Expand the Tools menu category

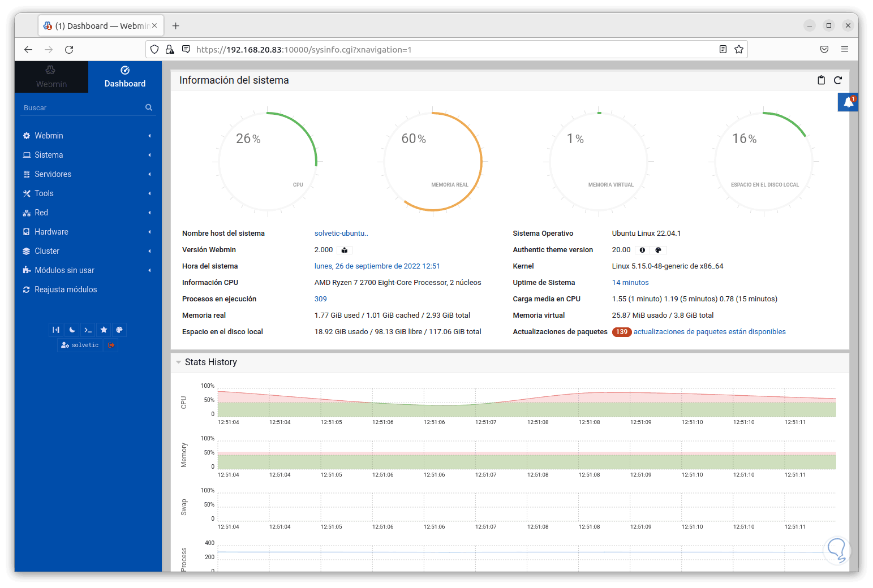coord(88,193)
